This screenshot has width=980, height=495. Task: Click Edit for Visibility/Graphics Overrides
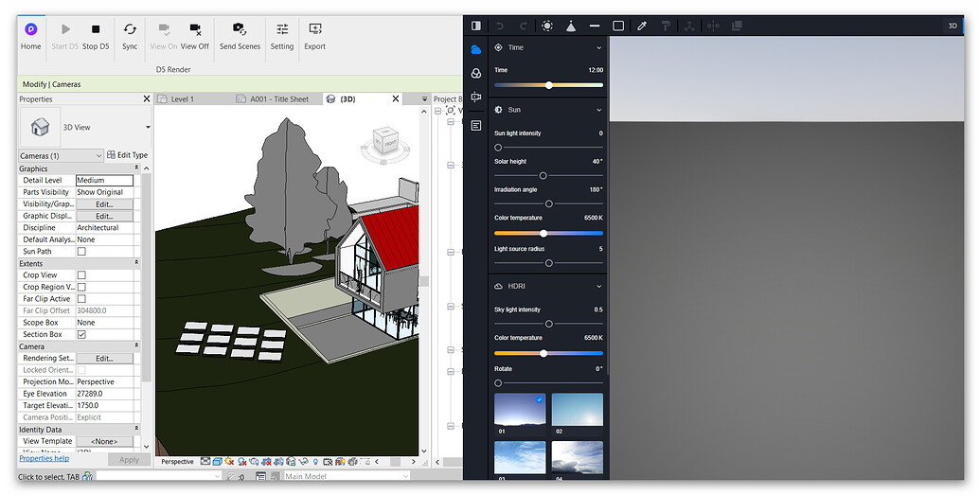click(x=104, y=203)
